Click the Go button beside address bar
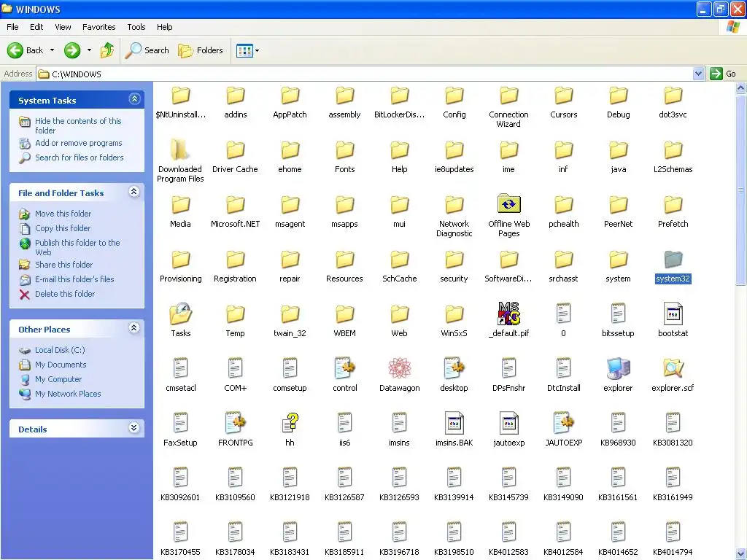 [x=723, y=74]
